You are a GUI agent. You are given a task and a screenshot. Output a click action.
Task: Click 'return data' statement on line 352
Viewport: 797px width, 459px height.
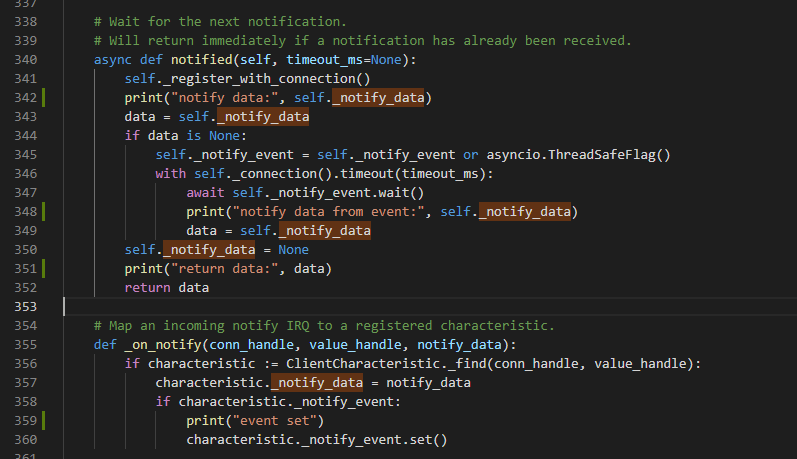coord(167,288)
